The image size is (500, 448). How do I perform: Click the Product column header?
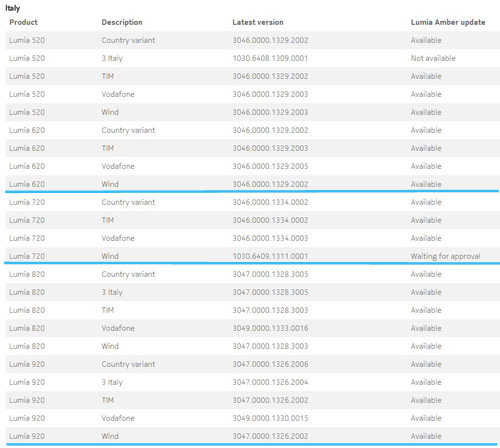[x=23, y=22]
